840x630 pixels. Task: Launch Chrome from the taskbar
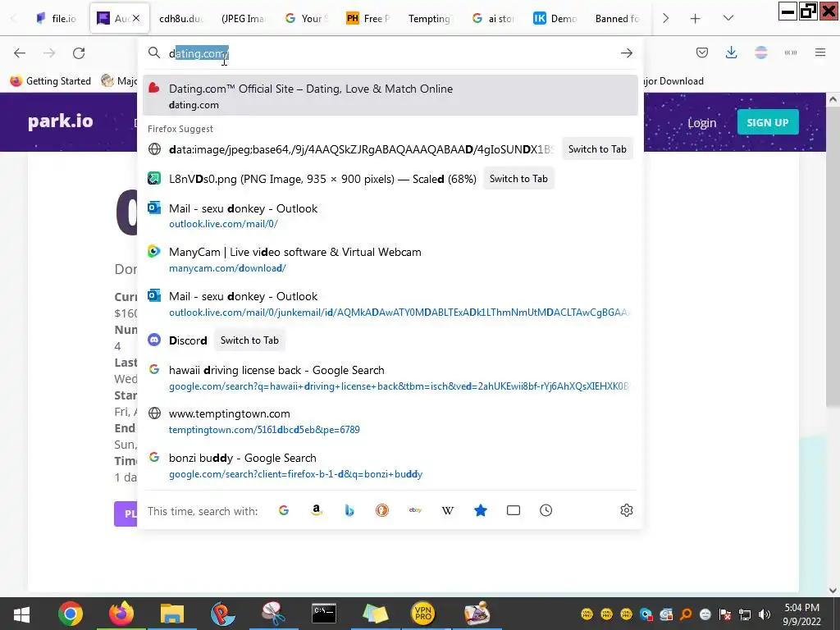pyautogui.click(x=71, y=614)
